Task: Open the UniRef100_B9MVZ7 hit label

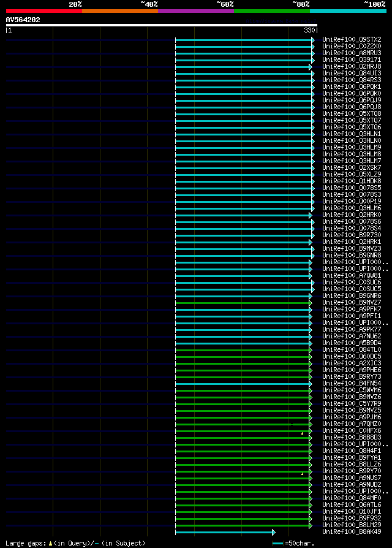Action: point(352,302)
